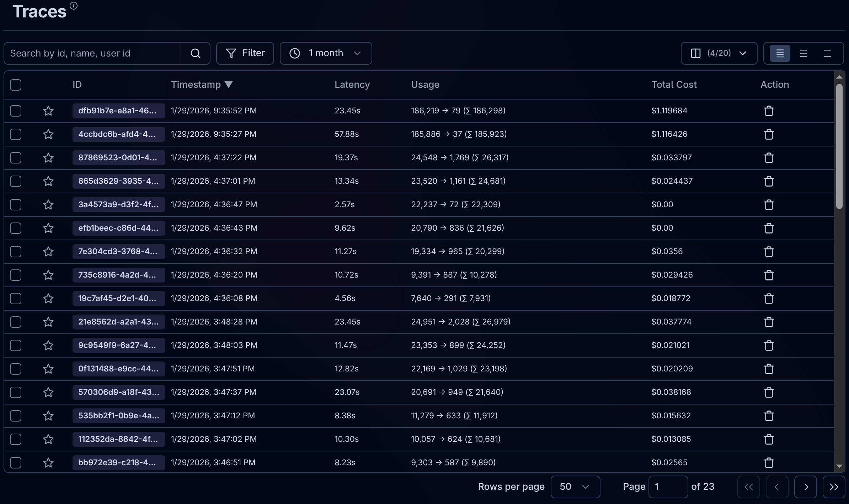Open rows per page 50 dropdown
This screenshot has height=504, width=849.
coord(575,487)
